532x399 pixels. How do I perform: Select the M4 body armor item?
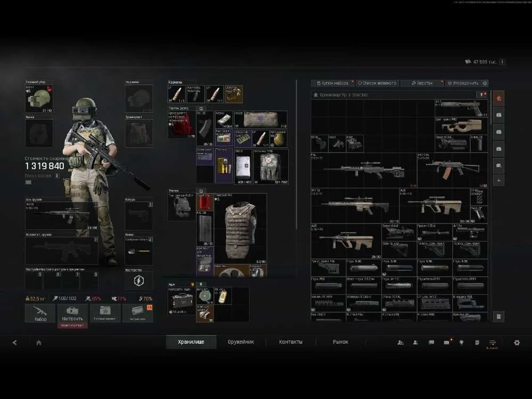(x=240, y=229)
